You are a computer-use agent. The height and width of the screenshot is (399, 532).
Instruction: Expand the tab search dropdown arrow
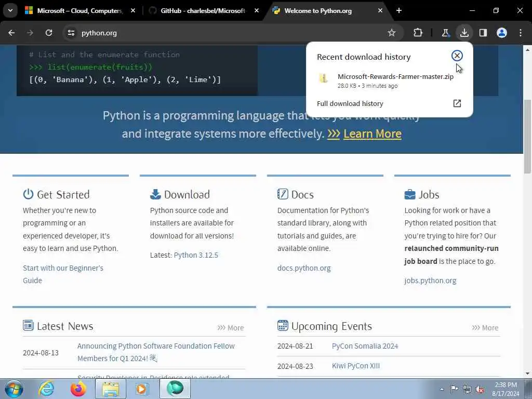point(10,10)
